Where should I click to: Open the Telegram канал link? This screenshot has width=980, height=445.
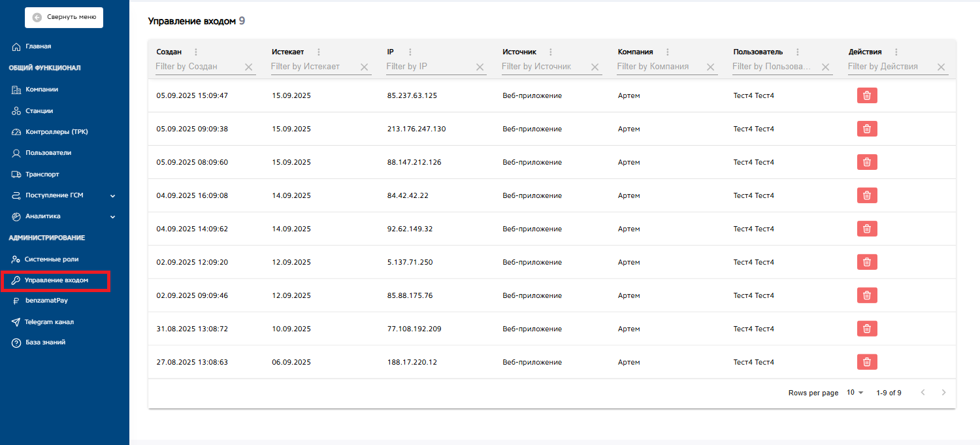pyautogui.click(x=49, y=322)
